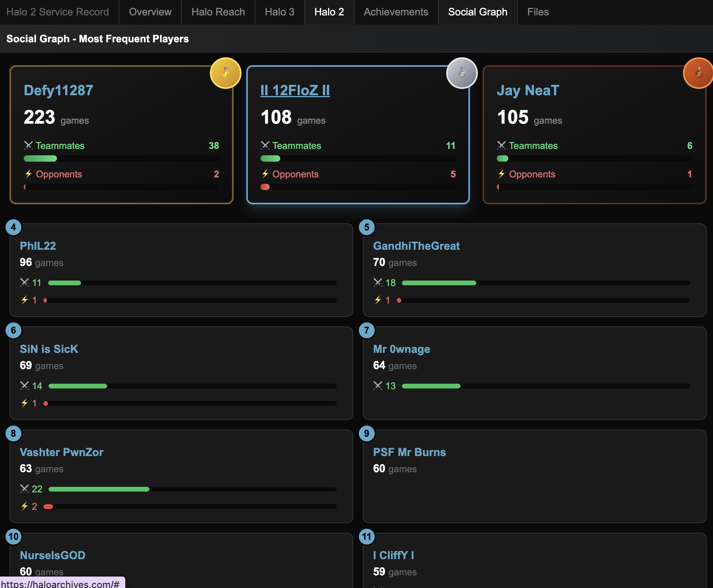Open the ll 12FloZ ll player link
This screenshot has height=588, width=713.
[x=294, y=90]
